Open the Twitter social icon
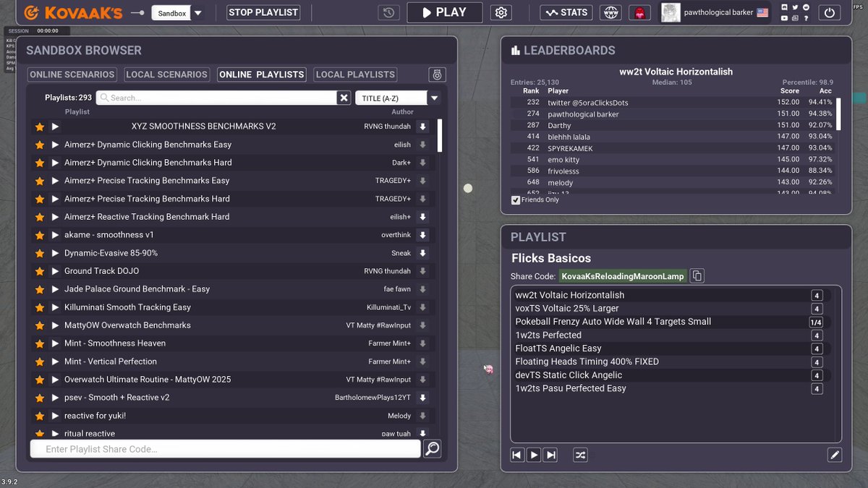 tap(796, 7)
